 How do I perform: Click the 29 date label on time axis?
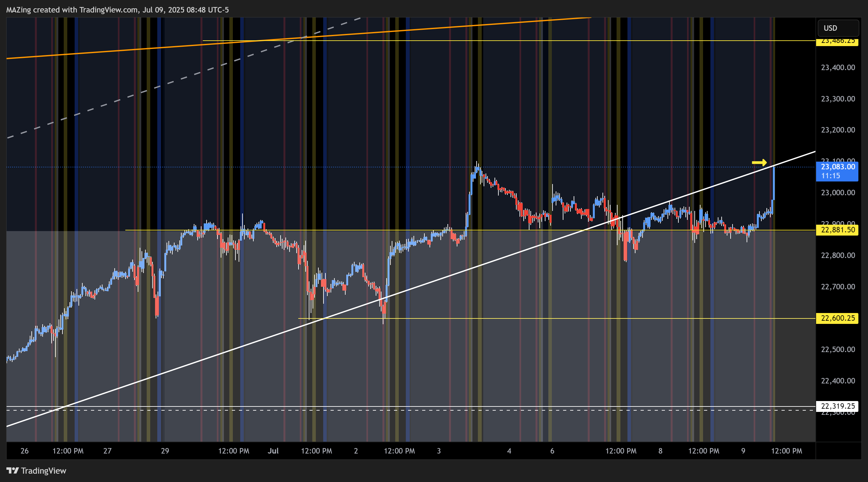point(165,451)
